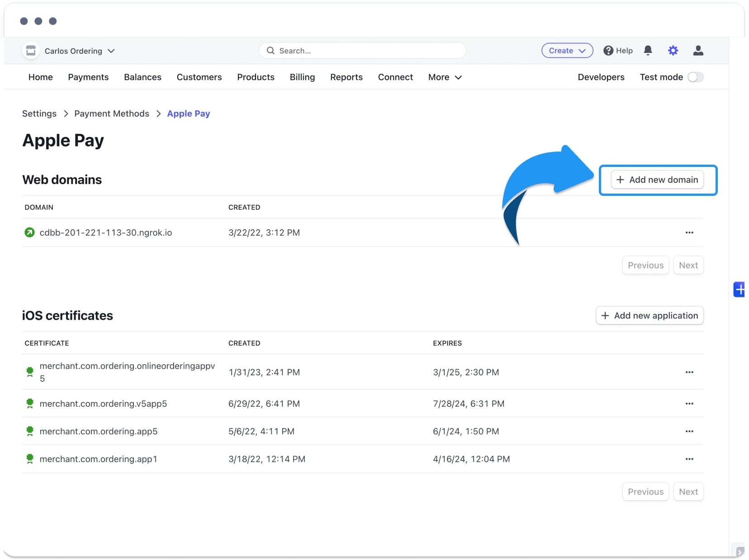749x560 pixels.
Task: Click expiry date 3/1/25, 2:30 PM
Action: pos(466,372)
